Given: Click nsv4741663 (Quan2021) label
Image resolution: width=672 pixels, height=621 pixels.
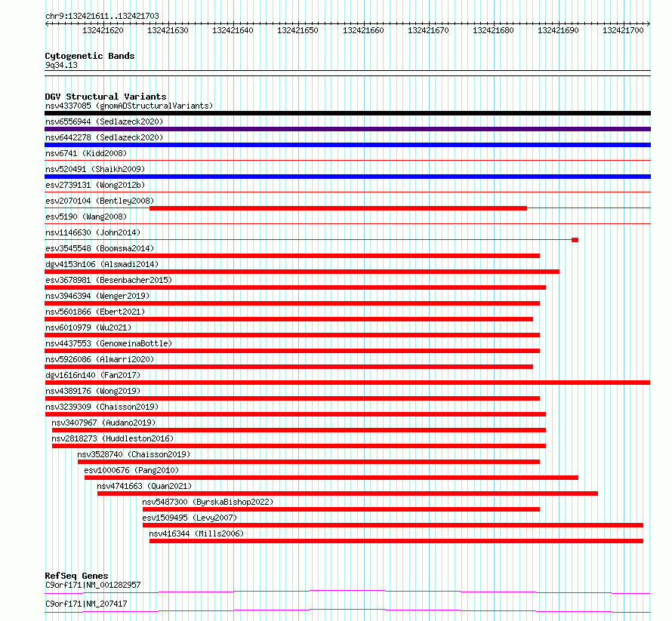Looking at the screenshot, I should [144, 486].
